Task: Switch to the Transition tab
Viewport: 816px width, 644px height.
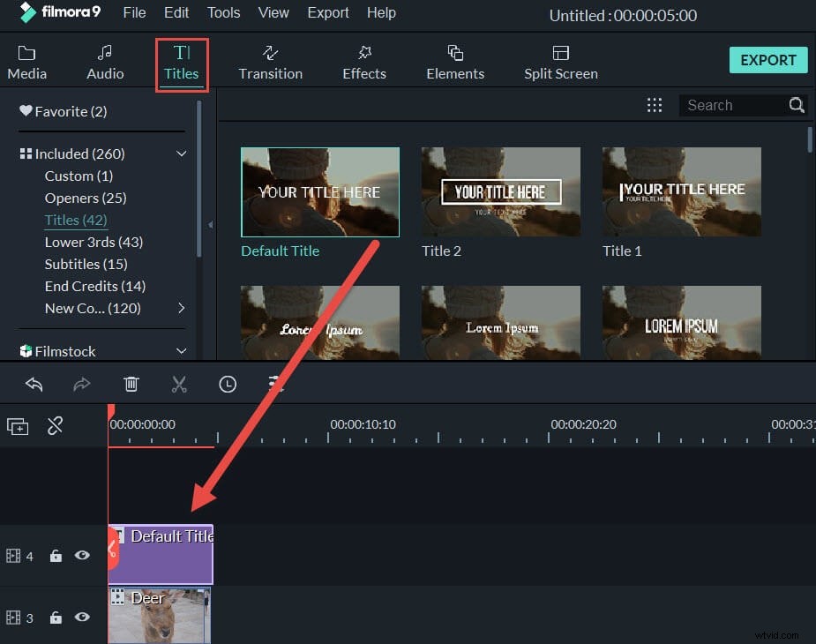Action: (x=270, y=61)
